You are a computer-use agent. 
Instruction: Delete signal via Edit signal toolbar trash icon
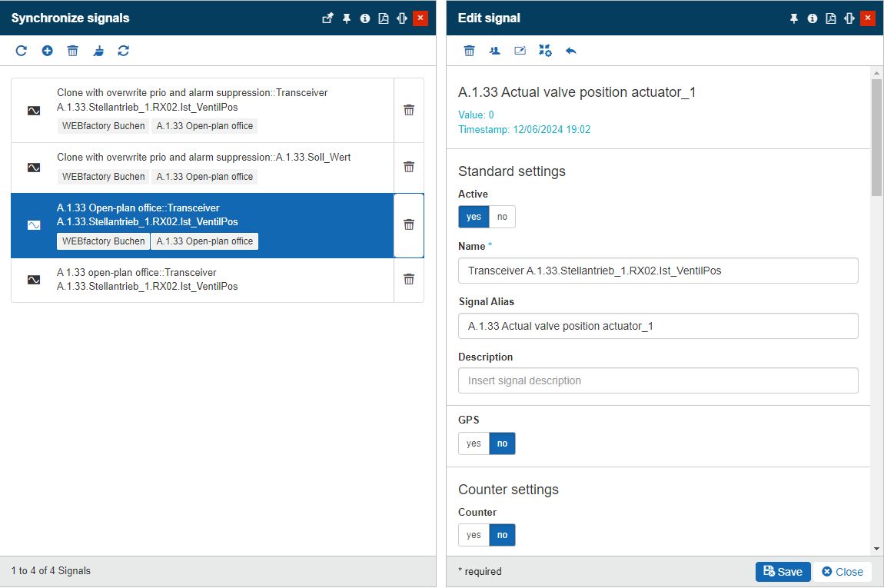pos(469,51)
